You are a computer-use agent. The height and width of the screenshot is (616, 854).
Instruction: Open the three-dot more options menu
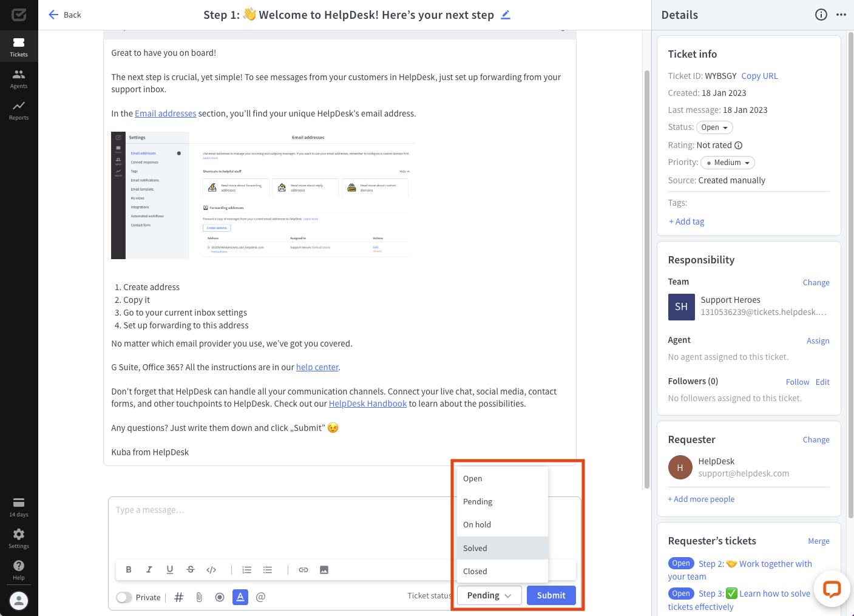(x=841, y=15)
